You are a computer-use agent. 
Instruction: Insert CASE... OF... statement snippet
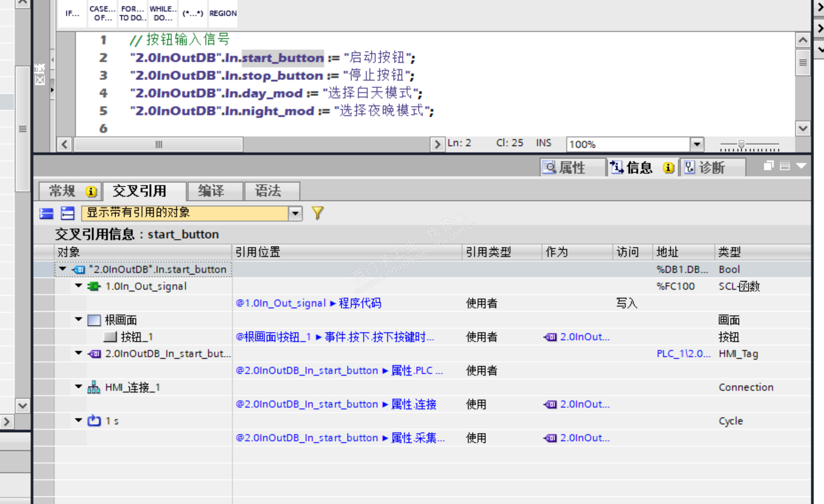102,13
